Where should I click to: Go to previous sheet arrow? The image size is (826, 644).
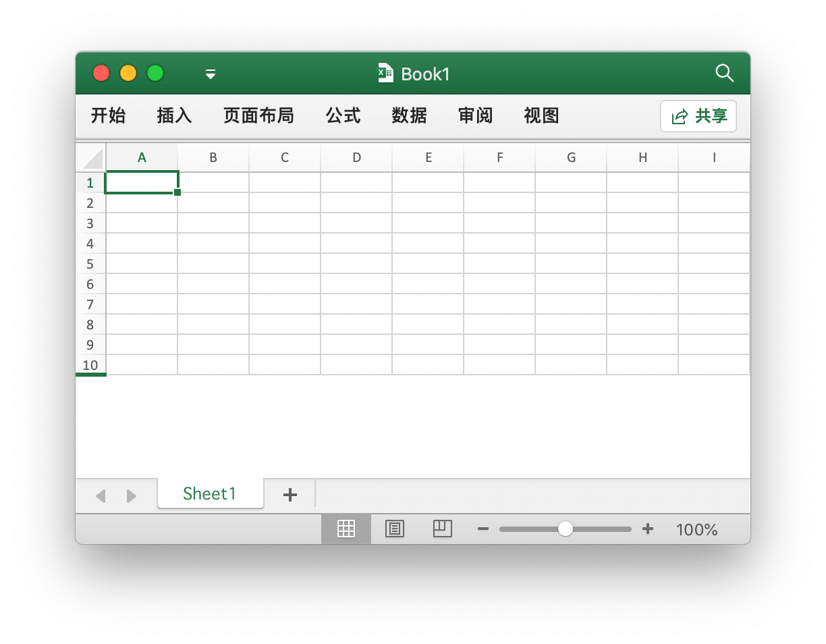coord(101,496)
